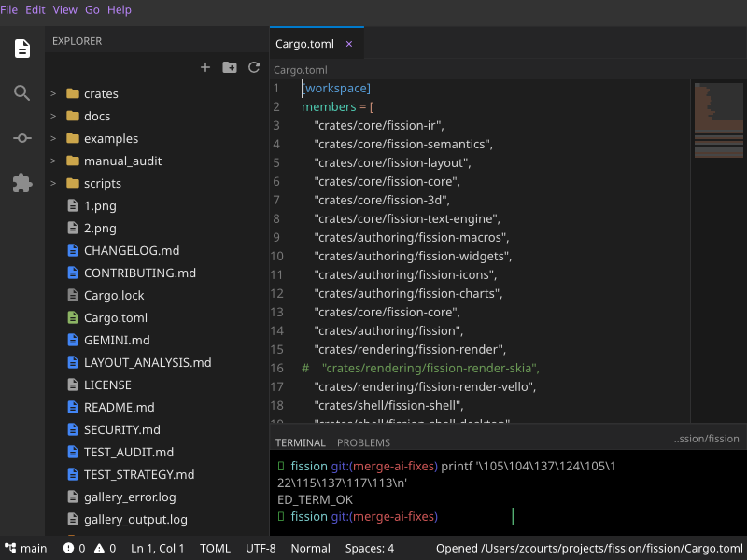Open CONTRIBUTING.md in the explorer
747x560 pixels.
pos(139,273)
